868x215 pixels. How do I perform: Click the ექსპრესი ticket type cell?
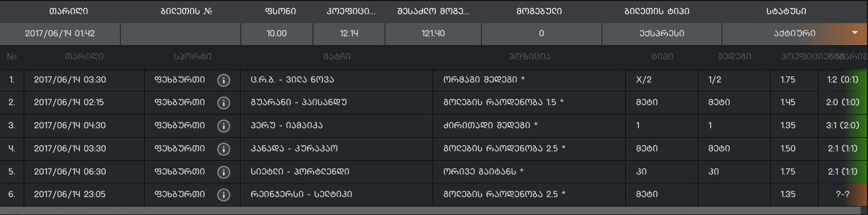662,34
